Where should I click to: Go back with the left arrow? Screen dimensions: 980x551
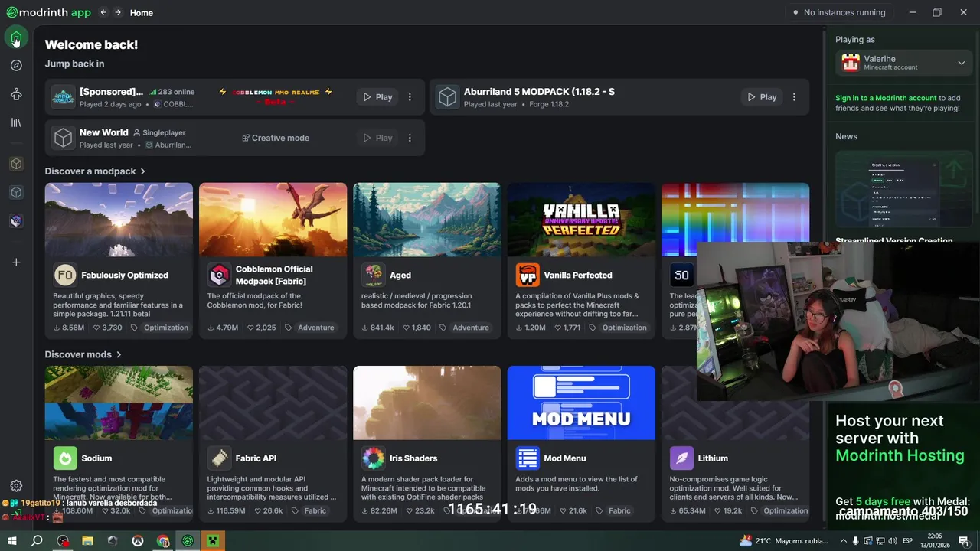(103, 12)
